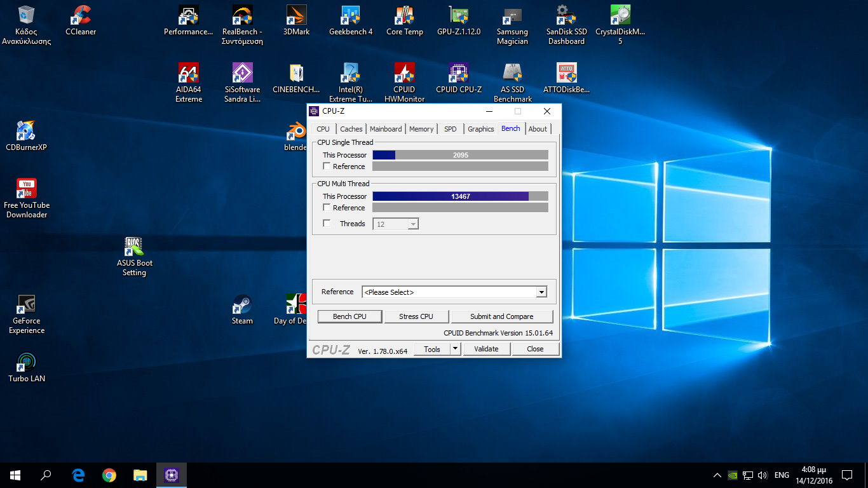Click the Close button in CPU-Z
Viewport: 868px width, 488px height.
click(535, 349)
